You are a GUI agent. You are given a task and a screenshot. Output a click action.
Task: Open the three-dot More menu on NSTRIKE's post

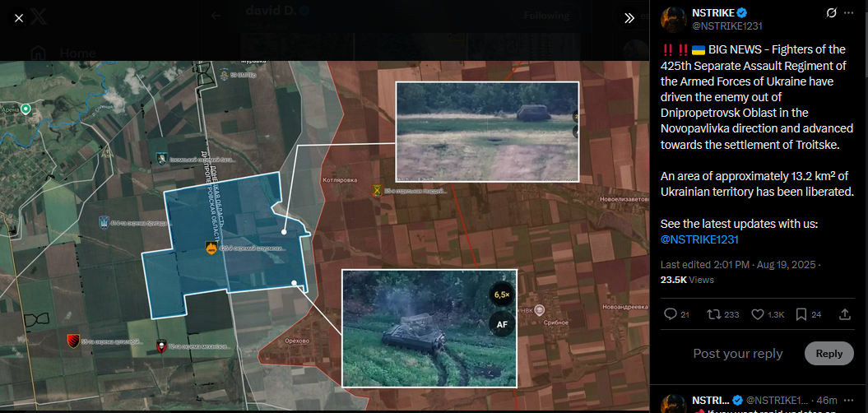(848, 12)
